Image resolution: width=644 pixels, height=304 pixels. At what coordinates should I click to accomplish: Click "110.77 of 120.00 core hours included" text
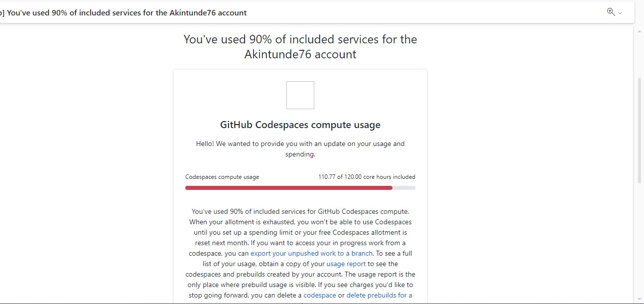[x=367, y=176]
